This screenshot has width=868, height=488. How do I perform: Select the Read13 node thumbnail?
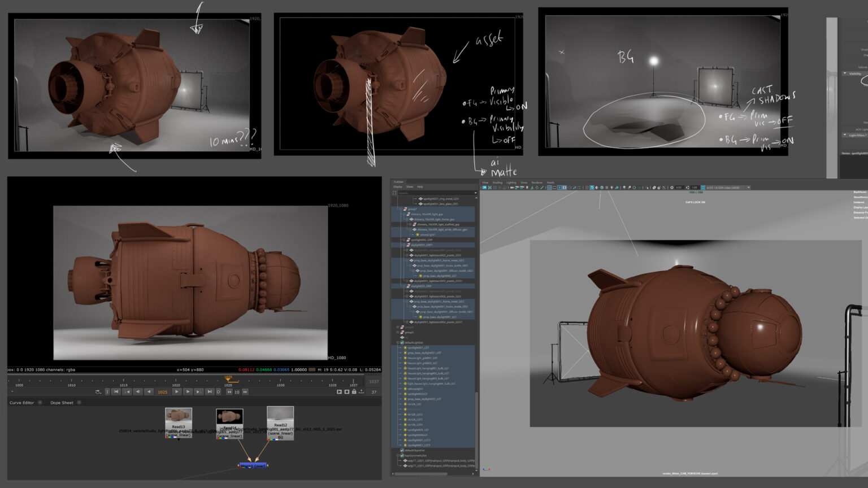click(x=179, y=416)
